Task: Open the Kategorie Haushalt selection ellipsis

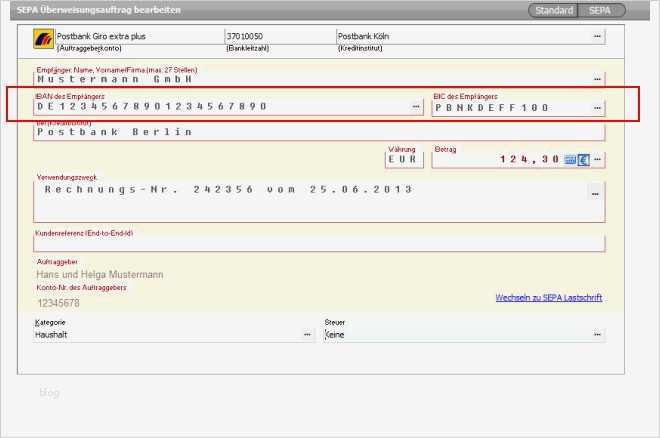Action: coord(307,334)
